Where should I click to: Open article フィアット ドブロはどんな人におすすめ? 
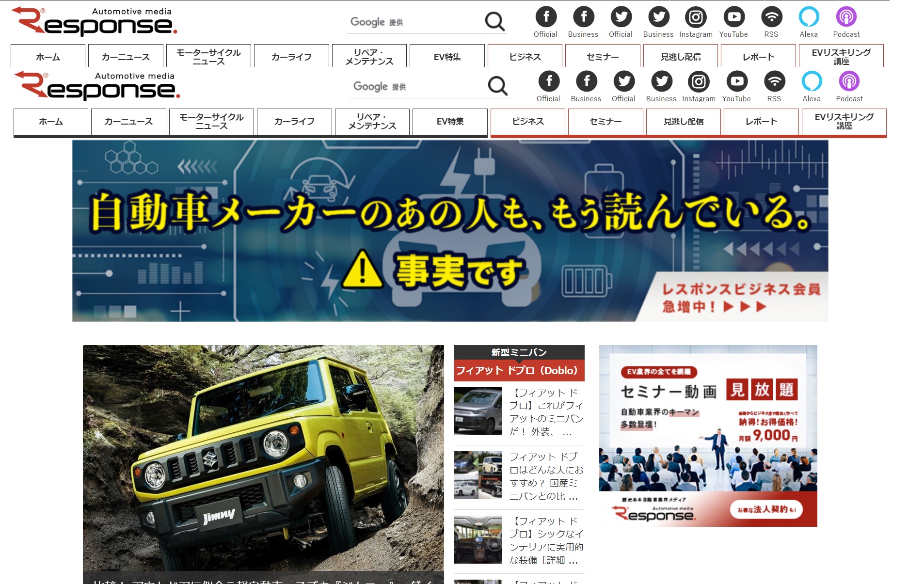[546, 476]
